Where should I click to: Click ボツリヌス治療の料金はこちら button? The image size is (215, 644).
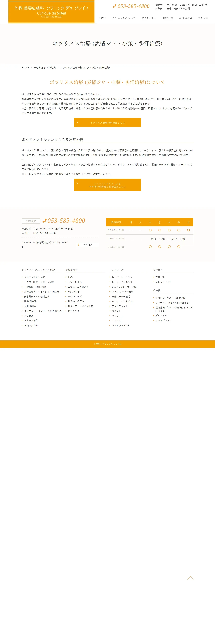point(107,123)
